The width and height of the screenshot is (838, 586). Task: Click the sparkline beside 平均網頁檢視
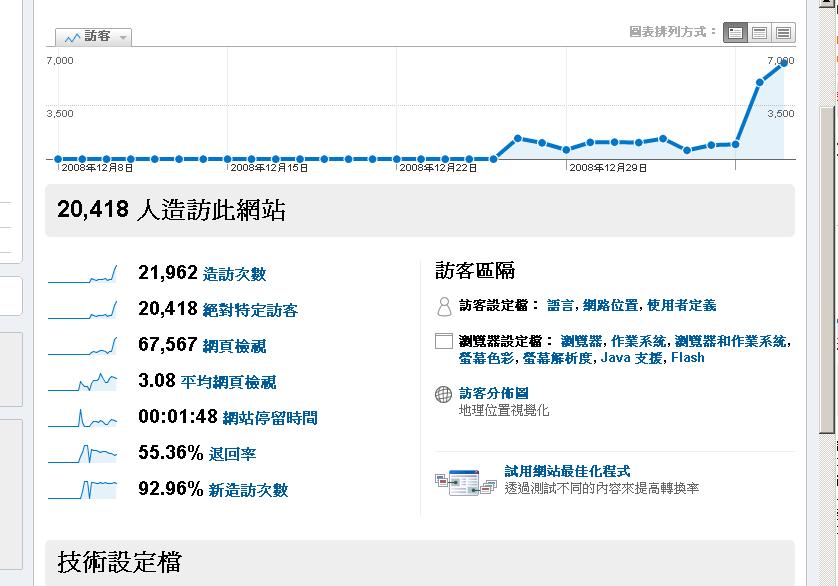83,382
